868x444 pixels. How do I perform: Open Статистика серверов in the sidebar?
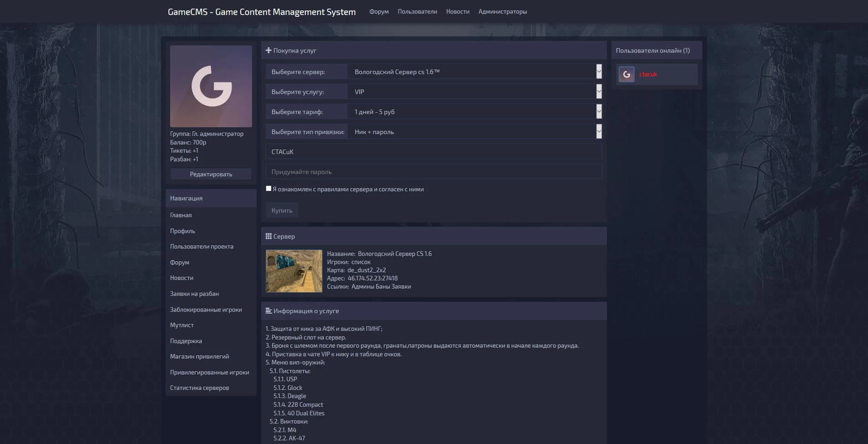(200, 388)
